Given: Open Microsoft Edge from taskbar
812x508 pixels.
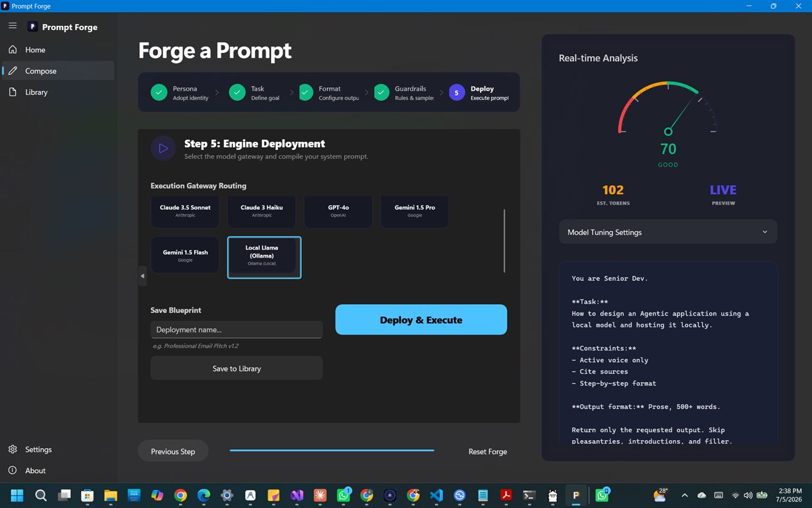Looking at the screenshot, I should pos(204,496).
